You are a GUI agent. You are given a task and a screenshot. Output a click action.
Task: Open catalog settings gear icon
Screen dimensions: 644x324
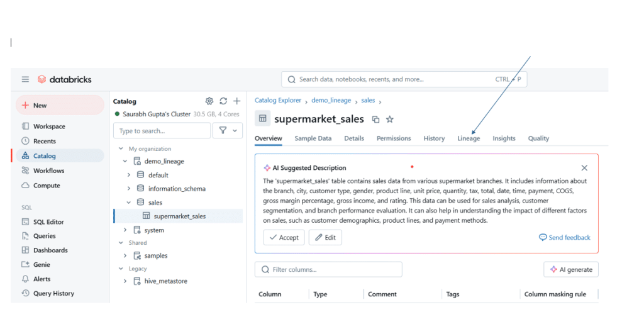pos(209,101)
